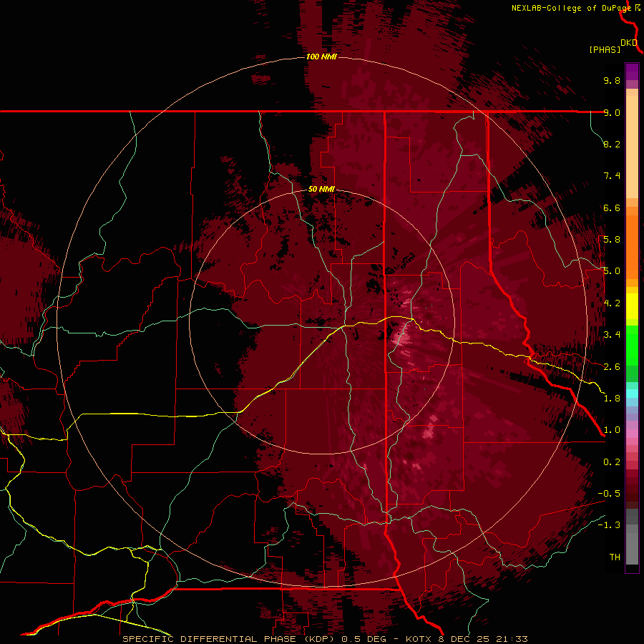Click the 2.6 value on the scale
The width and height of the screenshot is (644, 644).
click(612, 367)
